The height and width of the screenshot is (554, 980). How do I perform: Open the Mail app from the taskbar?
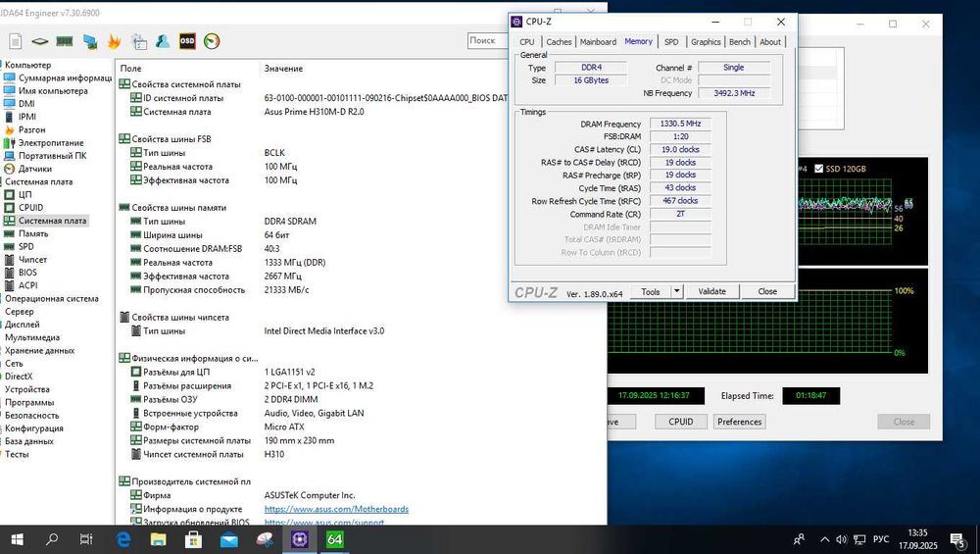(x=228, y=539)
